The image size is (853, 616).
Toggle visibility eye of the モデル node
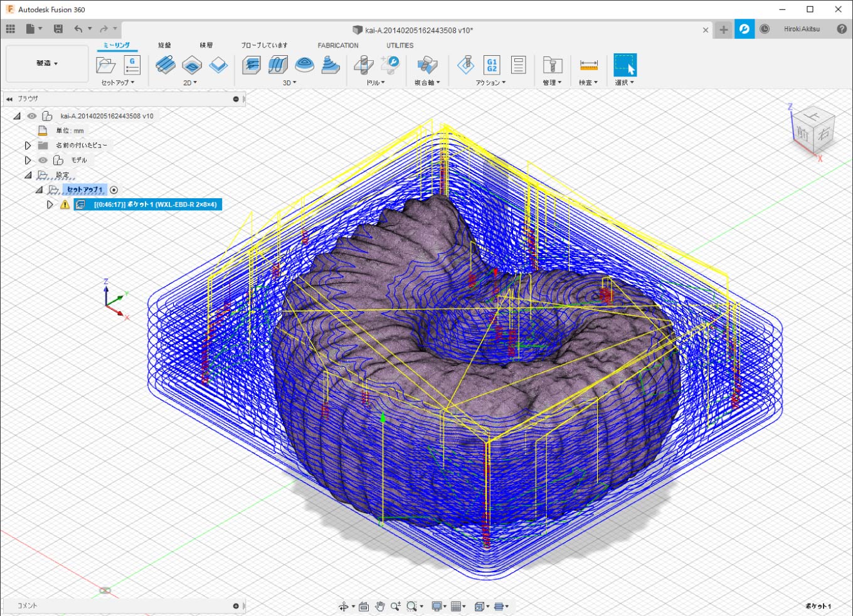(x=43, y=160)
